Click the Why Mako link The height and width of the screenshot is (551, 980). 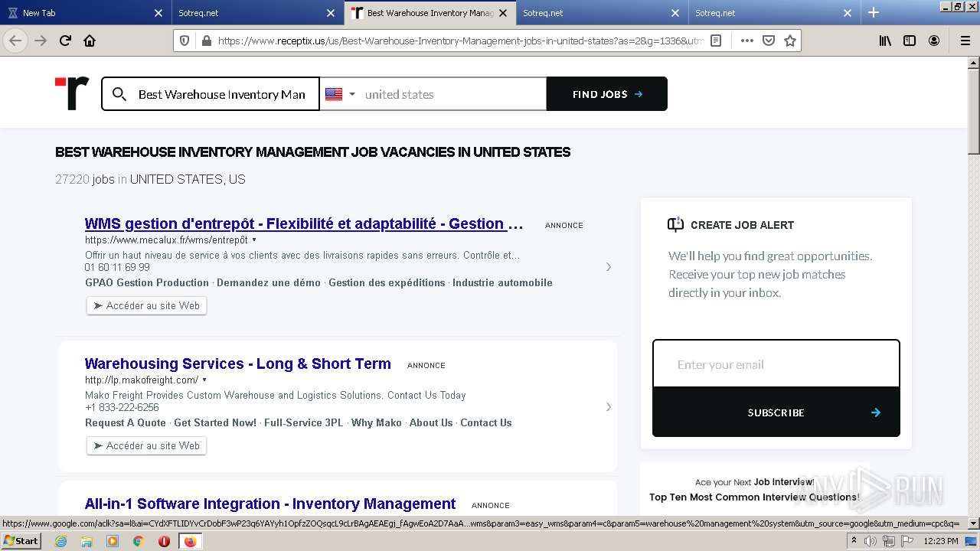(x=376, y=422)
